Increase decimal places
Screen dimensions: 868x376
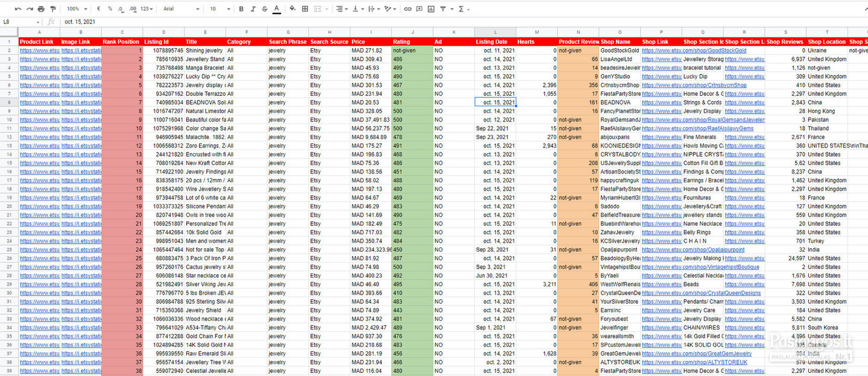[x=132, y=9]
